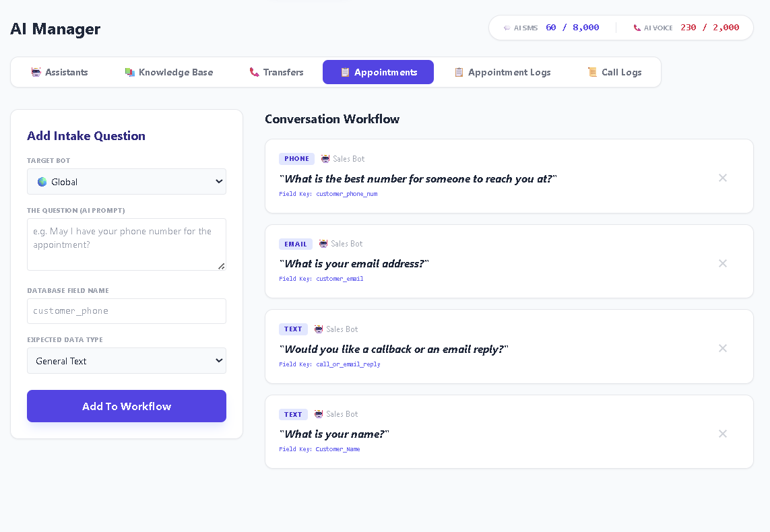This screenshot has width=770, height=532.
Task: Open the Appointment Logs tab
Action: coord(503,72)
